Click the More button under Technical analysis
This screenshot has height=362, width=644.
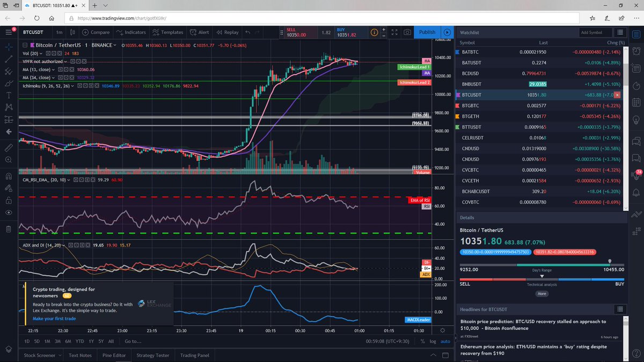pyautogui.click(x=542, y=294)
